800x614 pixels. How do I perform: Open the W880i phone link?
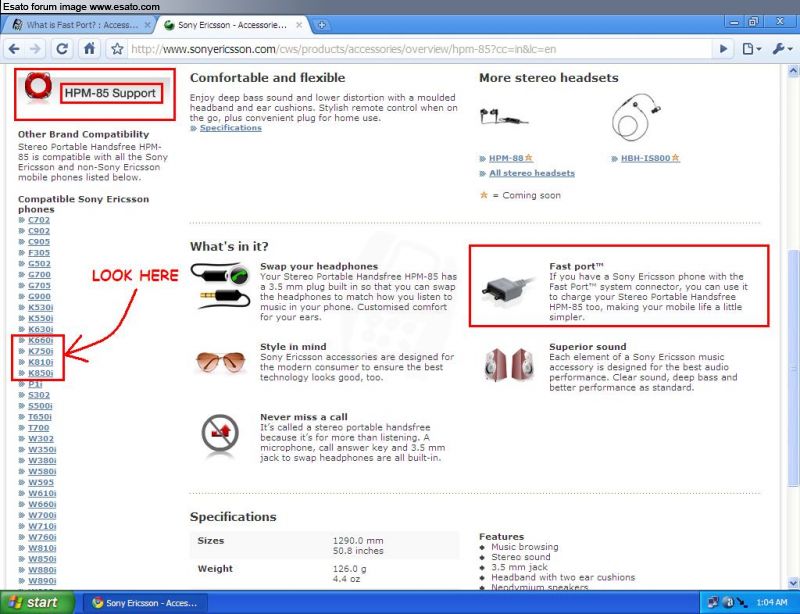[42, 570]
